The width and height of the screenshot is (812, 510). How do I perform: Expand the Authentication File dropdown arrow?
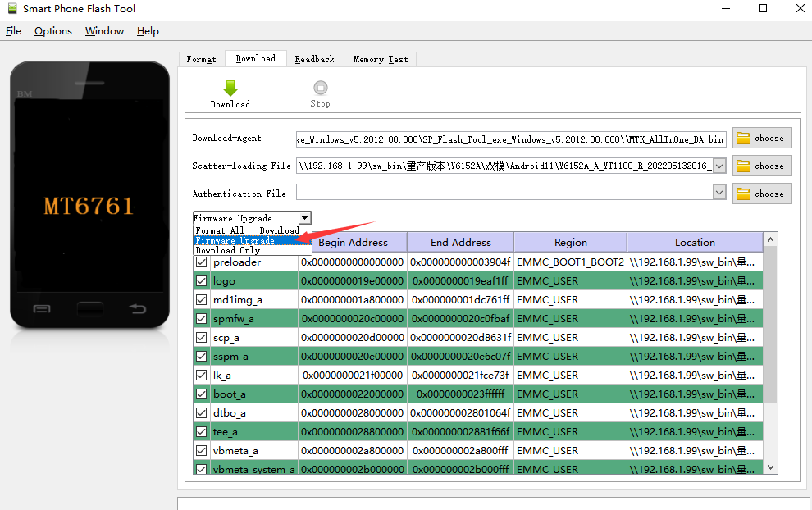[x=719, y=193]
